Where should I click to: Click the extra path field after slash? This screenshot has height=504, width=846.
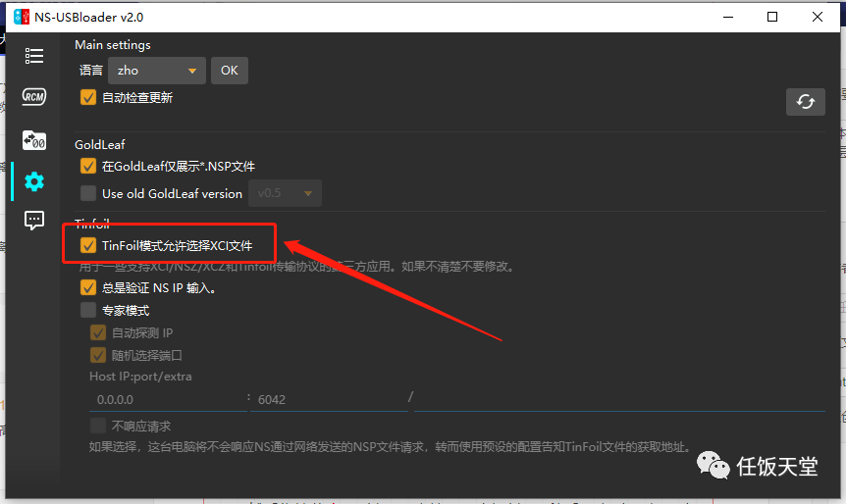click(619, 399)
